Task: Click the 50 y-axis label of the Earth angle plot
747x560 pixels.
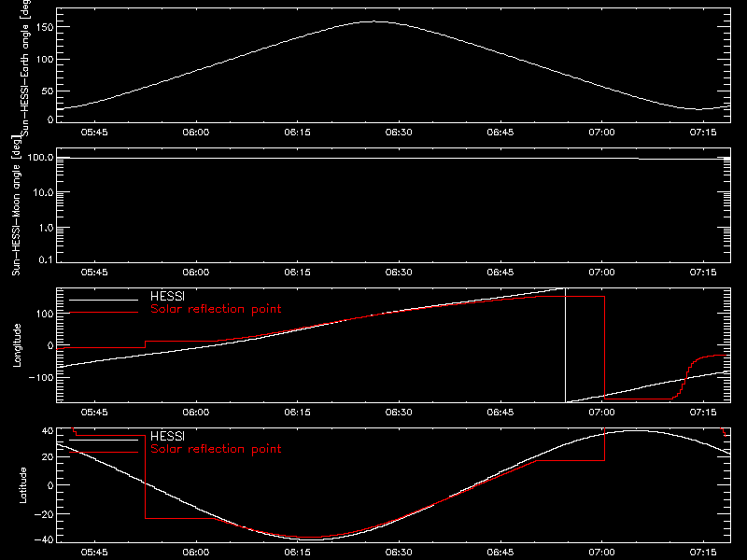Action: coord(48,91)
